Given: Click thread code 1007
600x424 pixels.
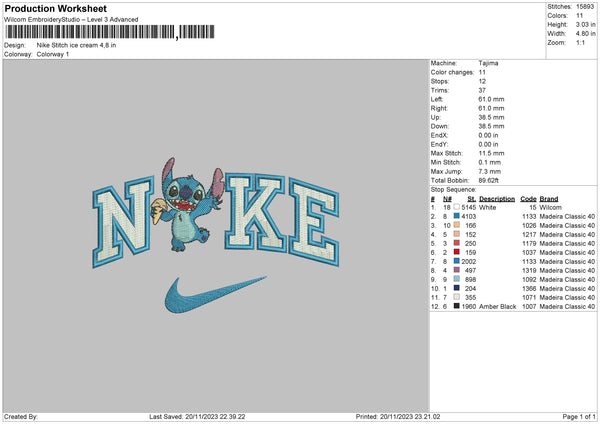Looking at the screenshot, I should pos(529,307).
